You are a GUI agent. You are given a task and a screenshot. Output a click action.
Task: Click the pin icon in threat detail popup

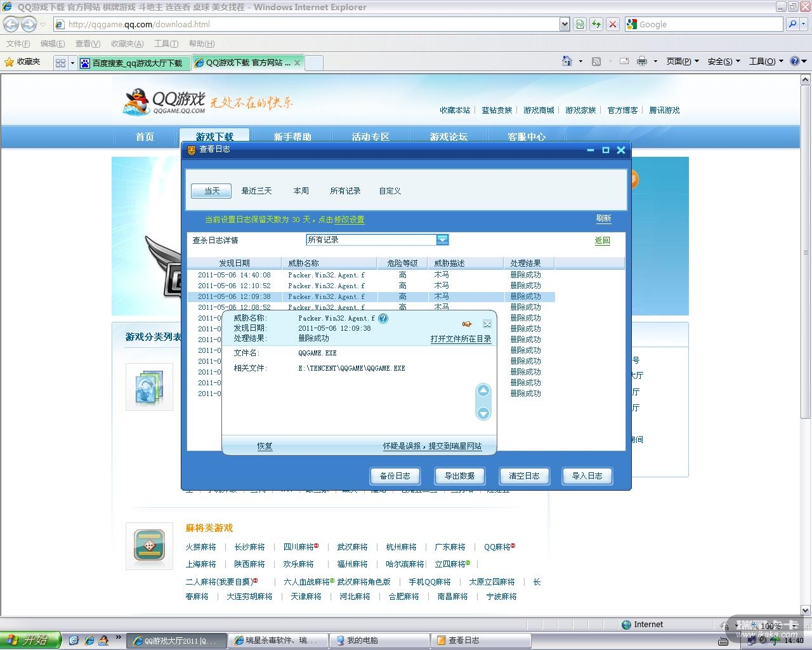click(x=467, y=324)
